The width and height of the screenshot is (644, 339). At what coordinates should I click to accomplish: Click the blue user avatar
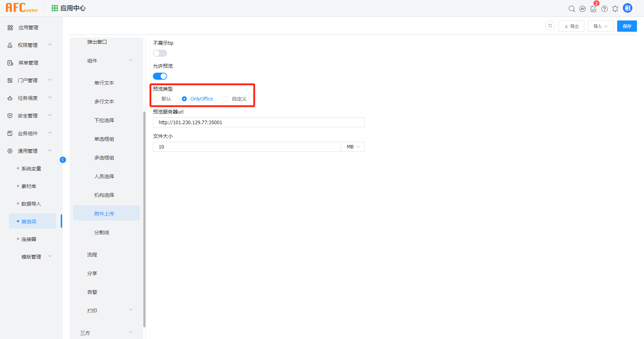(x=627, y=8)
